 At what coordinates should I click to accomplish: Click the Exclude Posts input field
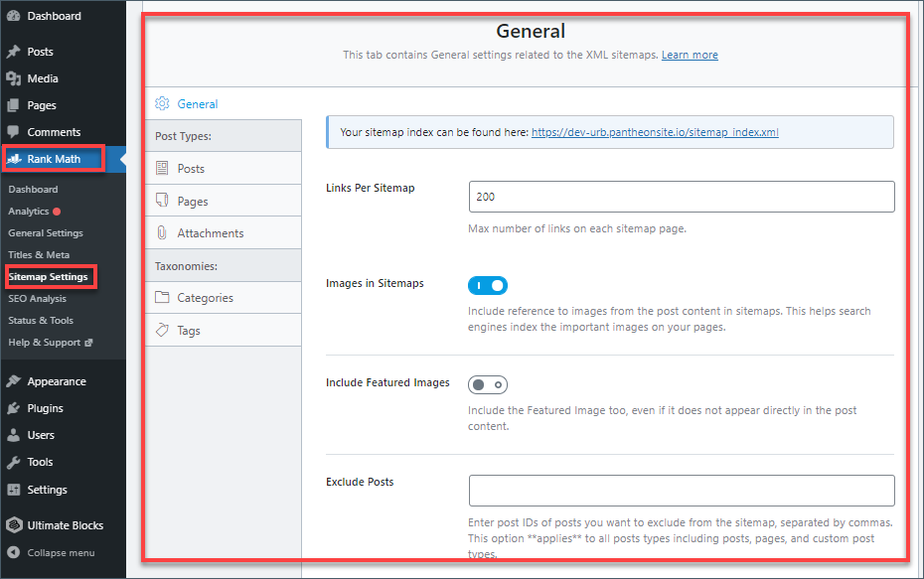tap(682, 491)
